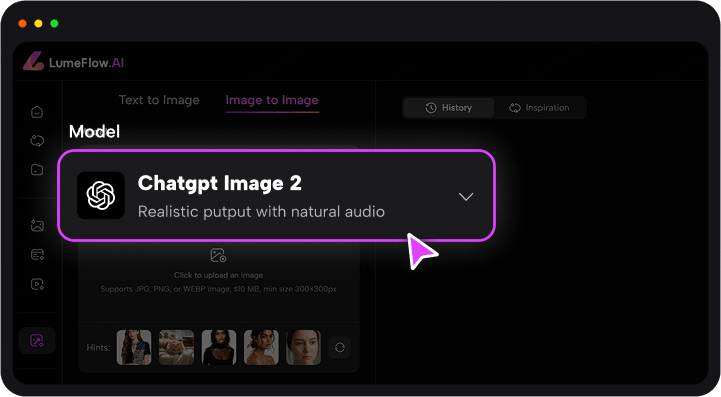Image resolution: width=721 pixels, height=397 pixels.
Task: Choose the fifth hint thumbnail of a face
Action: (303, 347)
